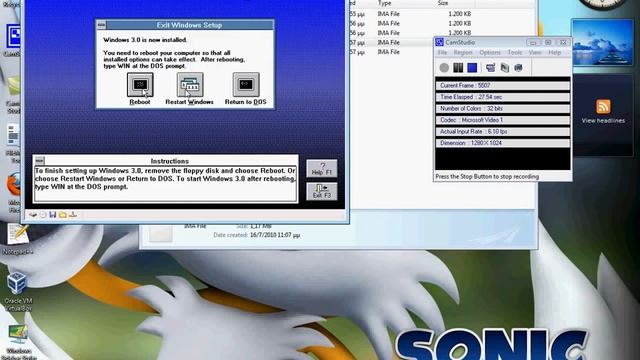Open the CamStudio Help menu
640x360 pixels.
[x=554, y=53]
